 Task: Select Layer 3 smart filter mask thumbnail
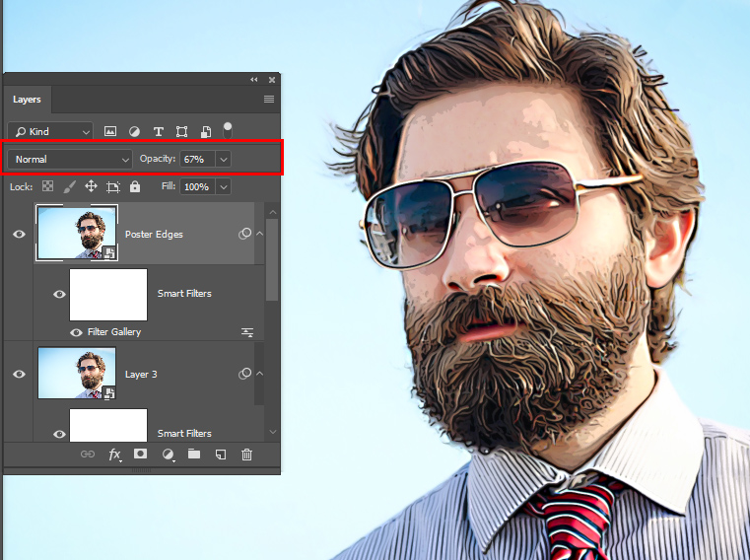(x=108, y=425)
